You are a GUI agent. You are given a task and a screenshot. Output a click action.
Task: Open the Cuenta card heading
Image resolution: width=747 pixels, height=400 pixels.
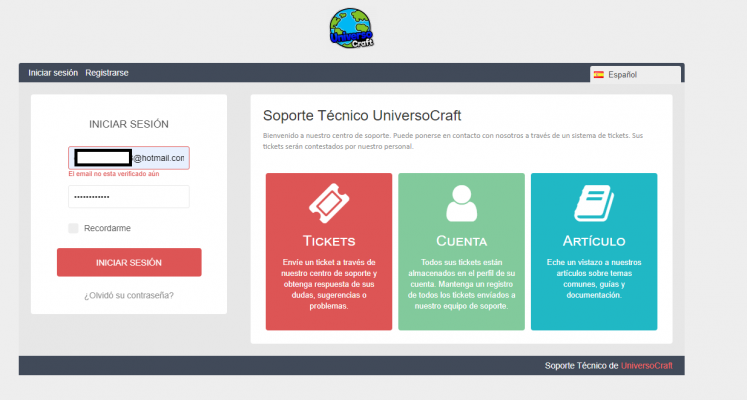tap(461, 241)
